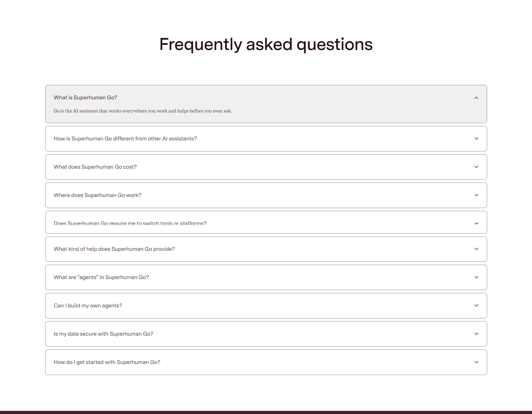532x414 pixels.
Task: Expand "Is my data secure with Superhuman Go?"
Action: 266,334
